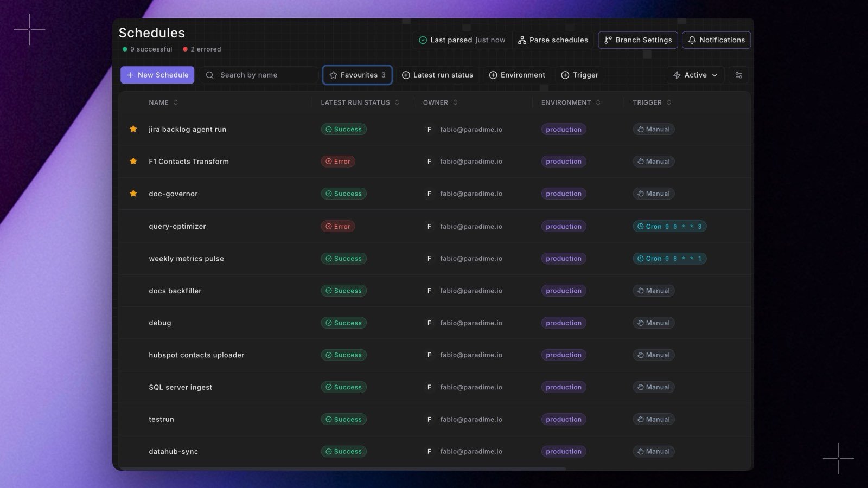Image resolution: width=868 pixels, height=488 pixels.
Task: Click Success badge for SQL server ingest
Action: coord(343,387)
